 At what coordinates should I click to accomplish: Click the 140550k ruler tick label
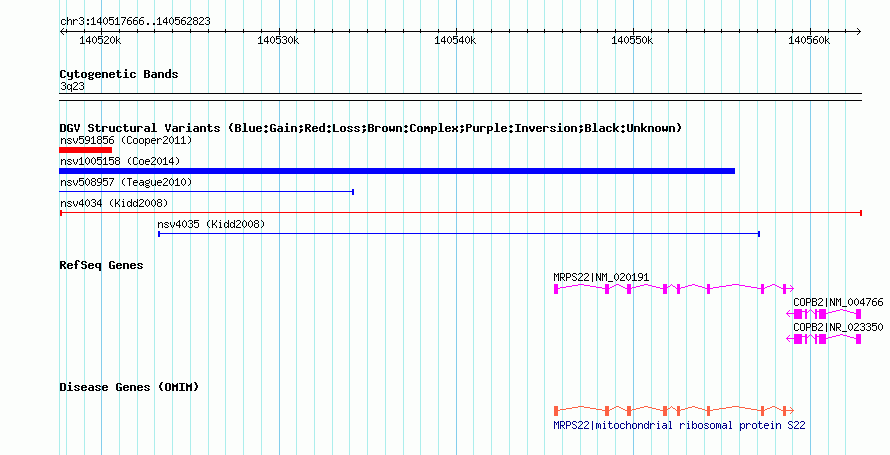click(632, 41)
